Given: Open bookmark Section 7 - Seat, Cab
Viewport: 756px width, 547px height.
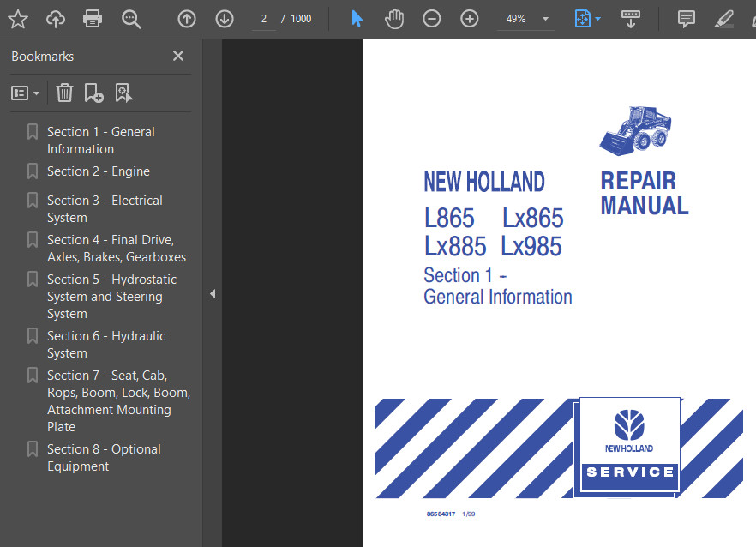Looking at the screenshot, I should pyautogui.click(x=118, y=401).
